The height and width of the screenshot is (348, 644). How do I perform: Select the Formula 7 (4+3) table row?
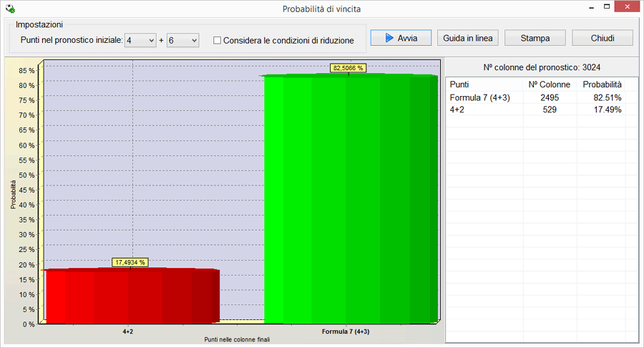(x=479, y=97)
